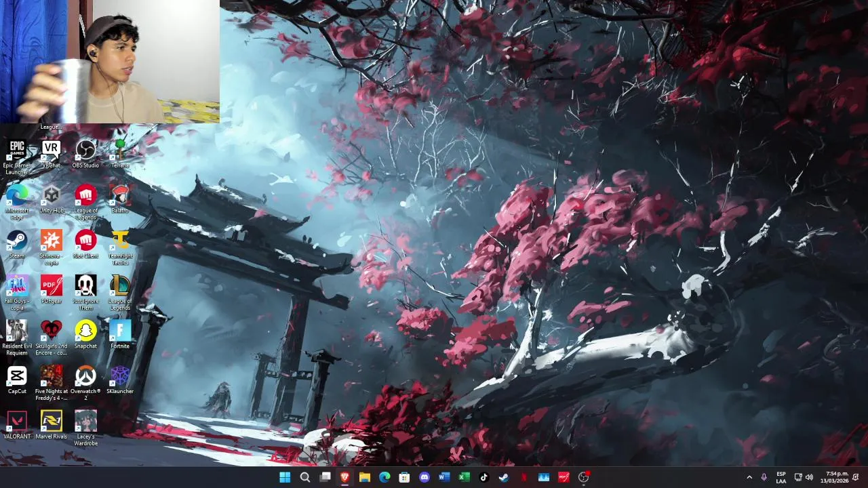Open the Photos app from the taskbar
Viewport: 868px width, 488px height.
click(x=543, y=477)
